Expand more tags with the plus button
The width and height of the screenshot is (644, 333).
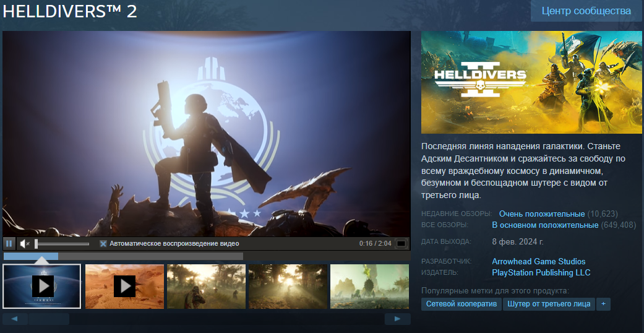click(604, 304)
